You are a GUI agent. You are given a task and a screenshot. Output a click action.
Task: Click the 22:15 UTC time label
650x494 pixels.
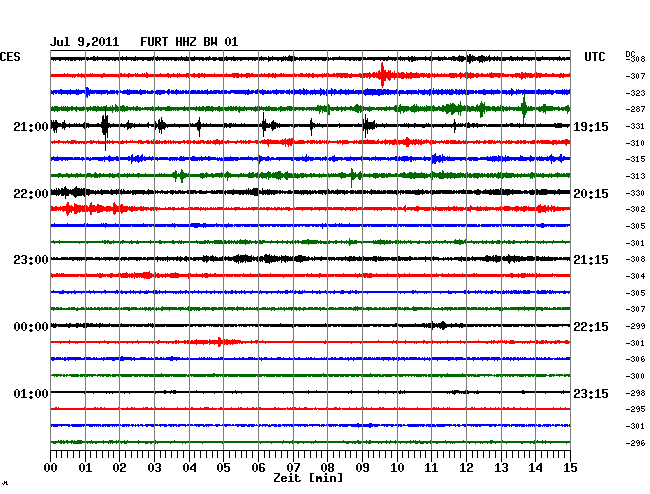[x=591, y=327]
